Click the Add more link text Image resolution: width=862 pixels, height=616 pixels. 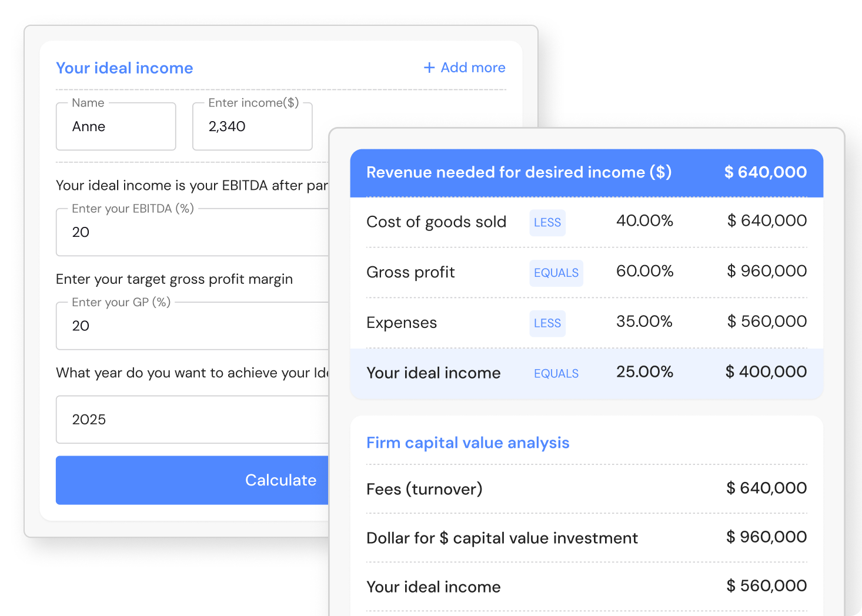[473, 68]
